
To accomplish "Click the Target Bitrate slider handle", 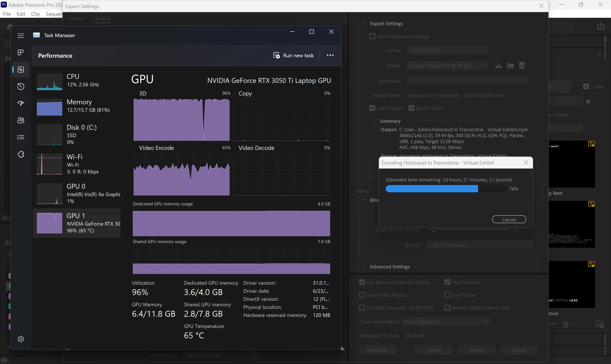I will 434,230.
